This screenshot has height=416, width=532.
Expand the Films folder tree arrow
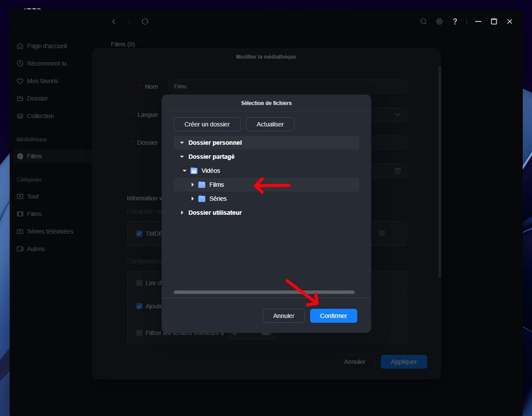(192, 185)
